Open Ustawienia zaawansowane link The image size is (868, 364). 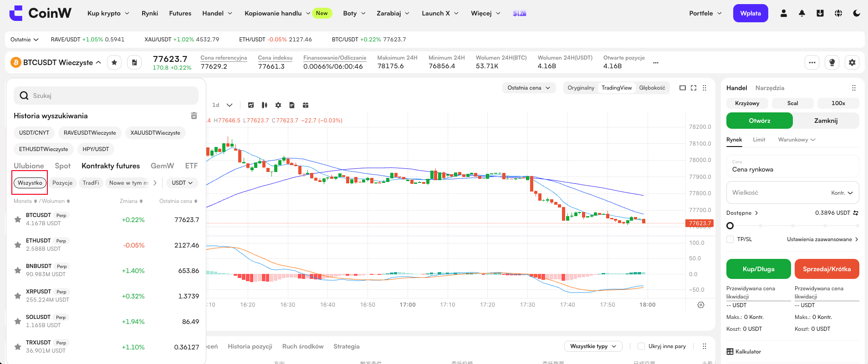pos(822,239)
